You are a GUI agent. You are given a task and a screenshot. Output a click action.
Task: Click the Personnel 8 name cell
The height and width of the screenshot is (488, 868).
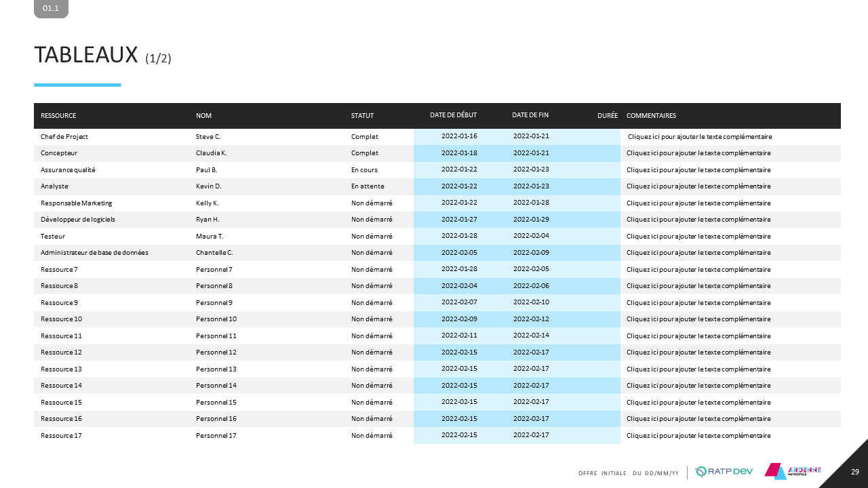point(214,286)
